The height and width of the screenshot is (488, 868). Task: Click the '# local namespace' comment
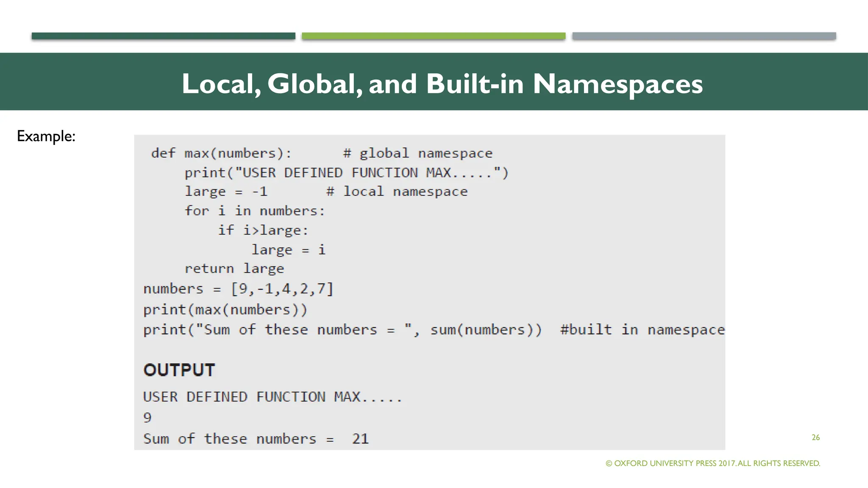(397, 191)
